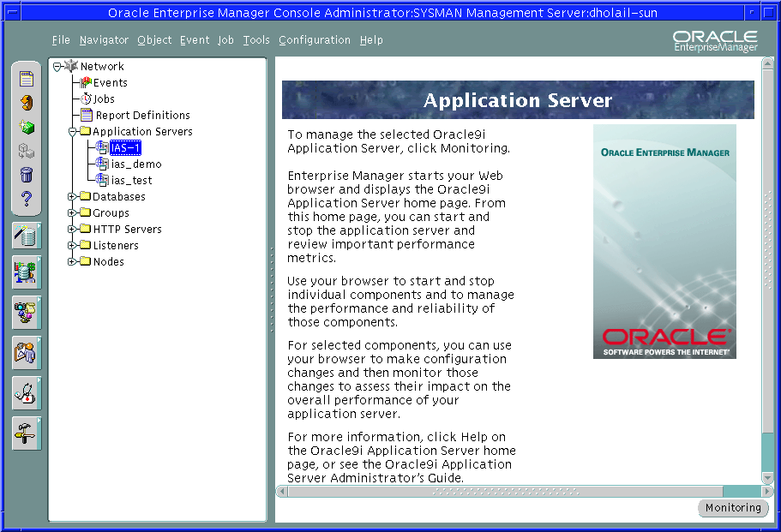This screenshot has width=781, height=532.
Task: Expand the Nodes folder
Action: [x=72, y=262]
